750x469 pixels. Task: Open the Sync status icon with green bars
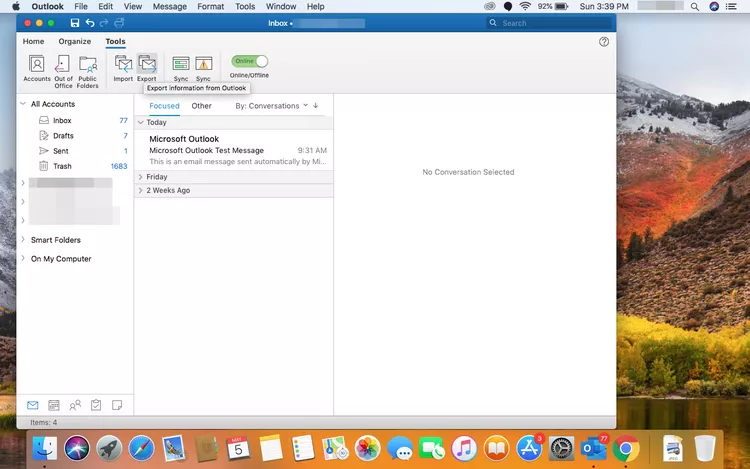[x=181, y=68]
